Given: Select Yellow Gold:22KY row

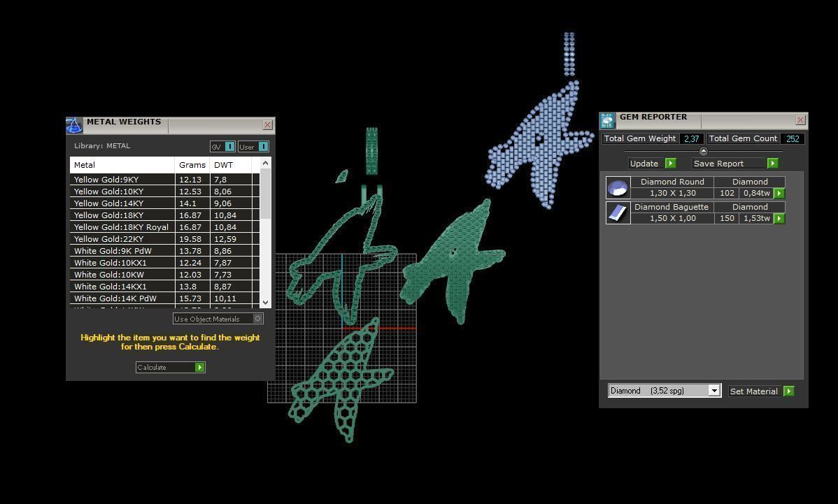Looking at the screenshot, I should (164, 239).
